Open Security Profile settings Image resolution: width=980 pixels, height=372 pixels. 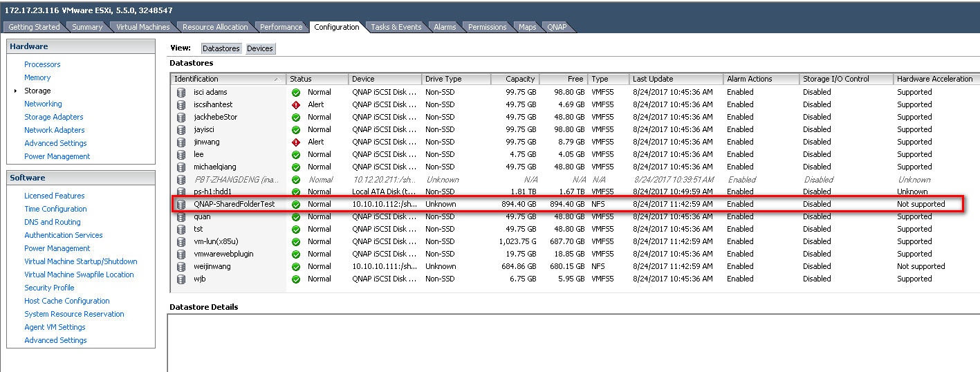tap(49, 288)
